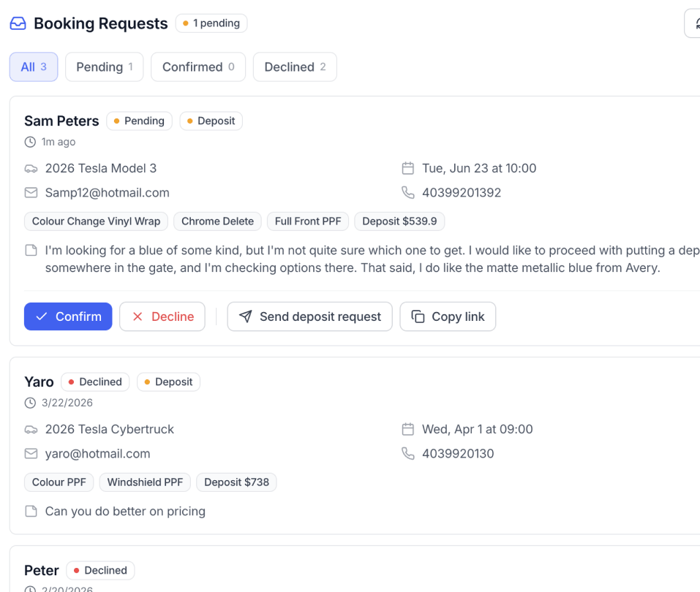Click the 1 pending badge in header
700x592 pixels.
point(211,23)
